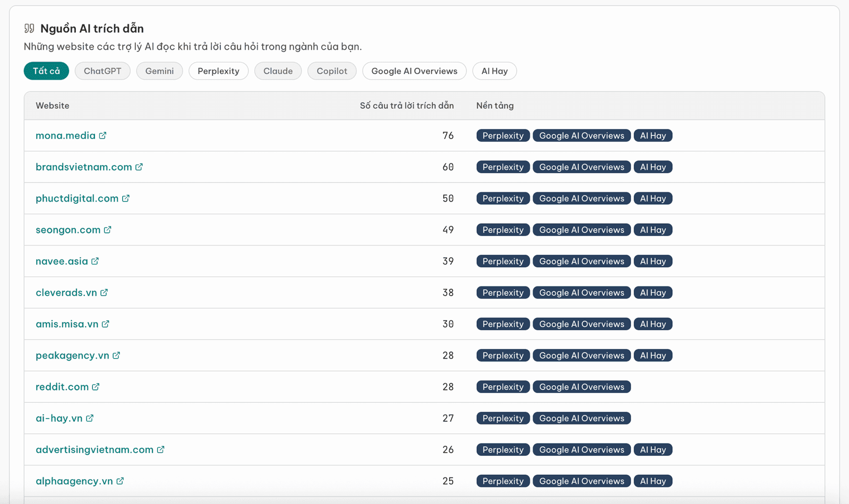Viewport: 849px width, 504px height.
Task: Click external link icon beside reddit.com
Action: [96, 387]
